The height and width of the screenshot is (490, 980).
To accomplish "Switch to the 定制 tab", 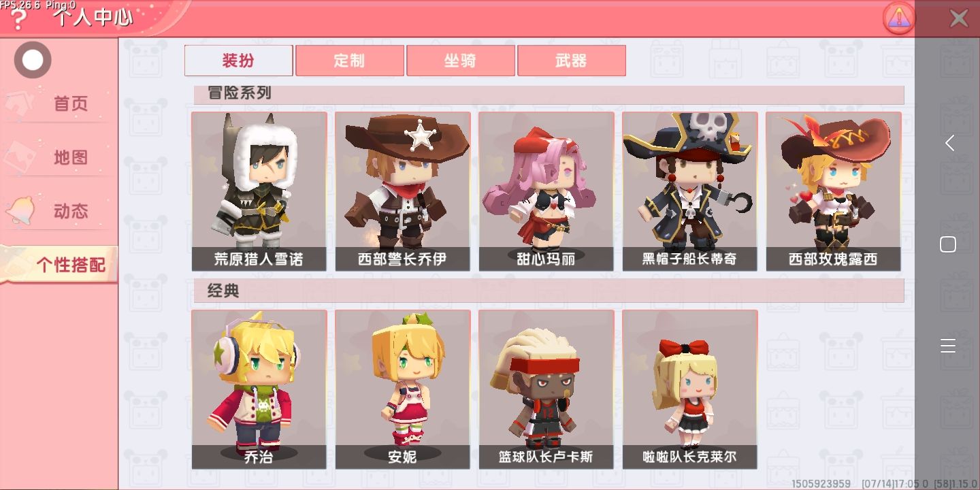I will 350,61.
